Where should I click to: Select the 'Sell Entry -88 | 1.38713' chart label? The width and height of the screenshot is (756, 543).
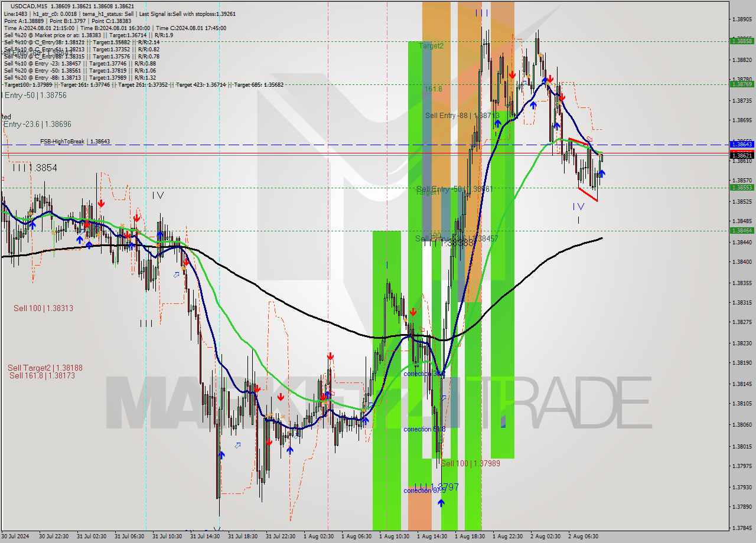[462, 116]
